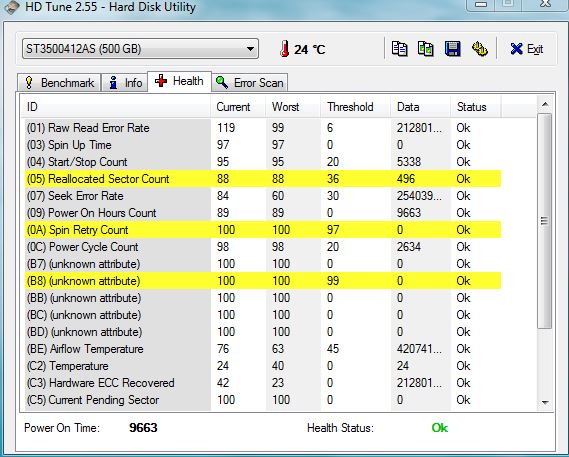Select the (C2) Temperature row

click(263, 366)
